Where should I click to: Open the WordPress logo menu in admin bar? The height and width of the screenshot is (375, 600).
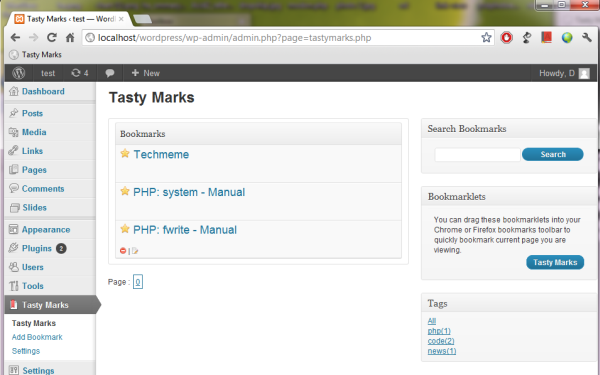(18, 73)
